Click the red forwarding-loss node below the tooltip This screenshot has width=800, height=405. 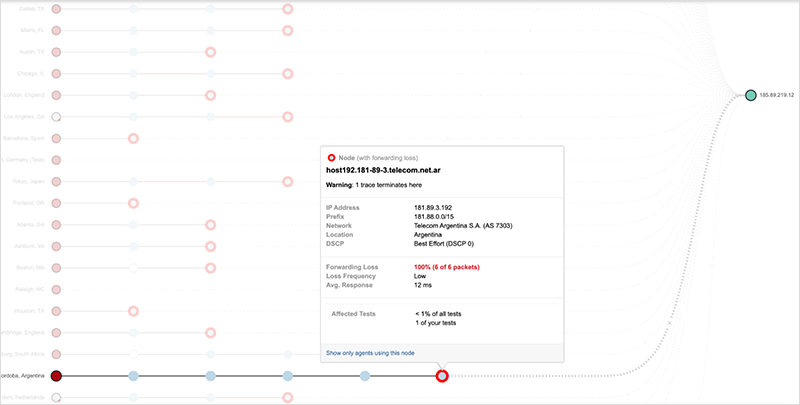point(442,376)
